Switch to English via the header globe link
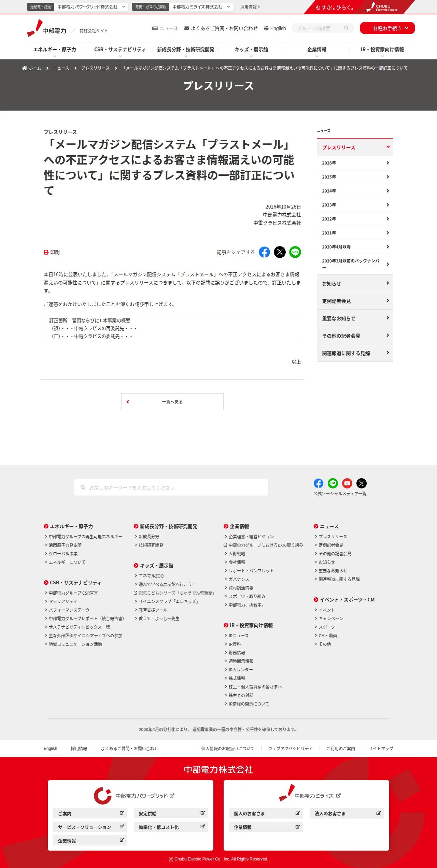Image resolution: width=437 pixels, height=868 pixels. click(275, 28)
